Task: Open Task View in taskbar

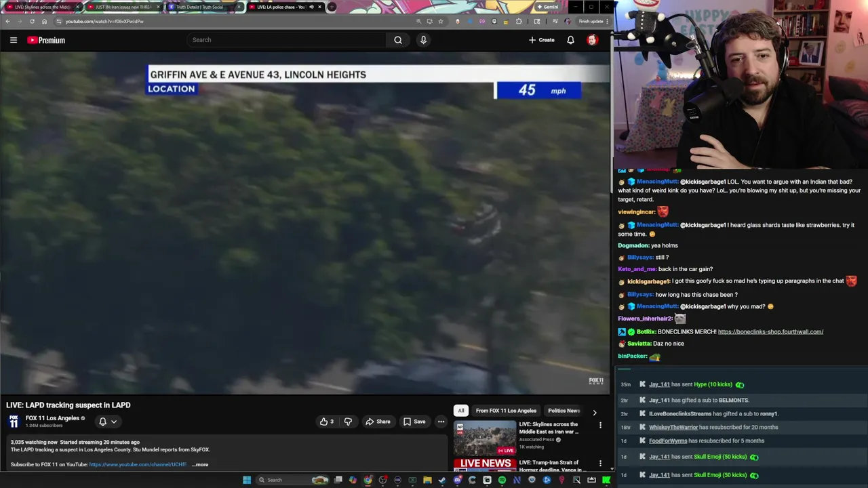Action: pos(338,480)
